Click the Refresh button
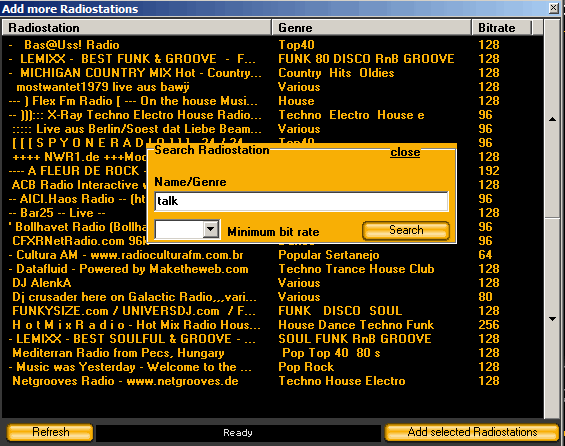565x446 pixels. (50, 432)
